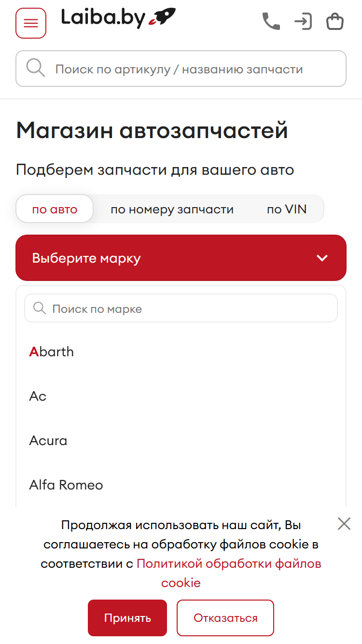Viewport: 362px width, 644px height.
Task: Collapse the 'Выберите марку' dropdown
Action: 181,258
